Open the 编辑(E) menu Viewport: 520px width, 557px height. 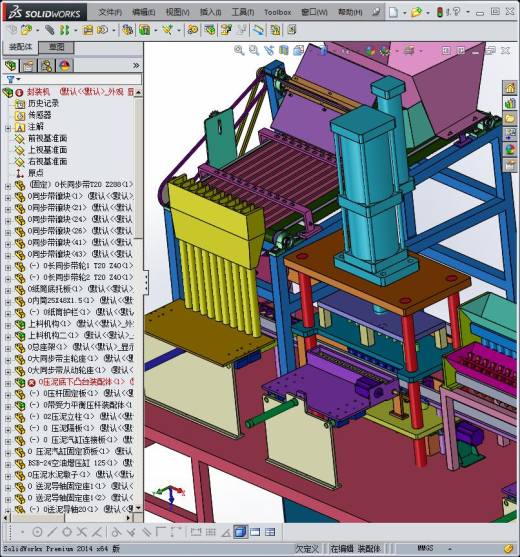click(143, 12)
